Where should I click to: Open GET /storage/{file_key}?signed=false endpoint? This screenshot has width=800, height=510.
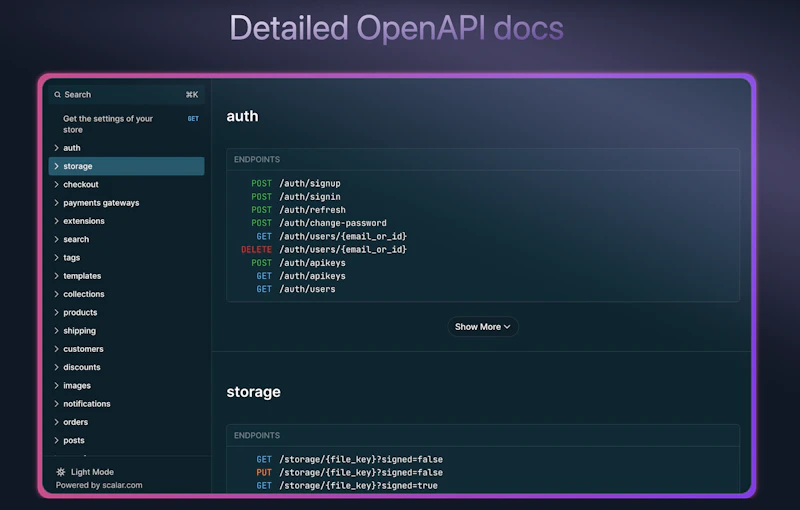(x=349, y=460)
